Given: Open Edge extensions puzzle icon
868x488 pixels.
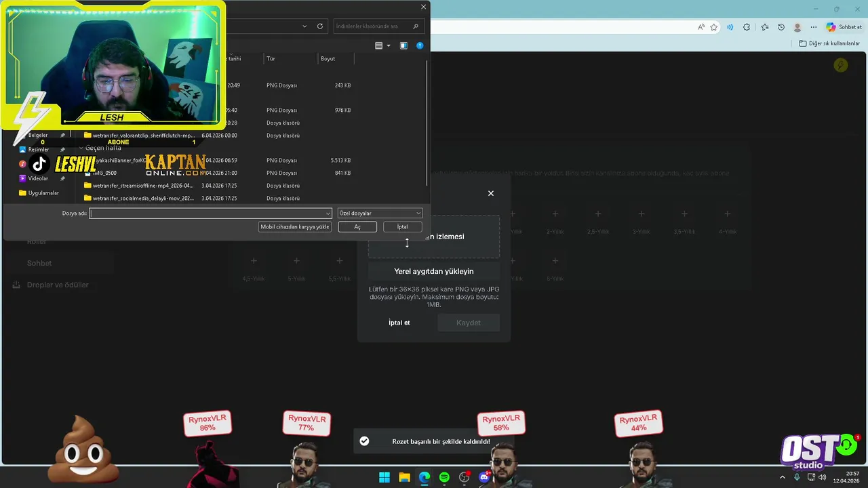Looking at the screenshot, I should click(747, 27).
